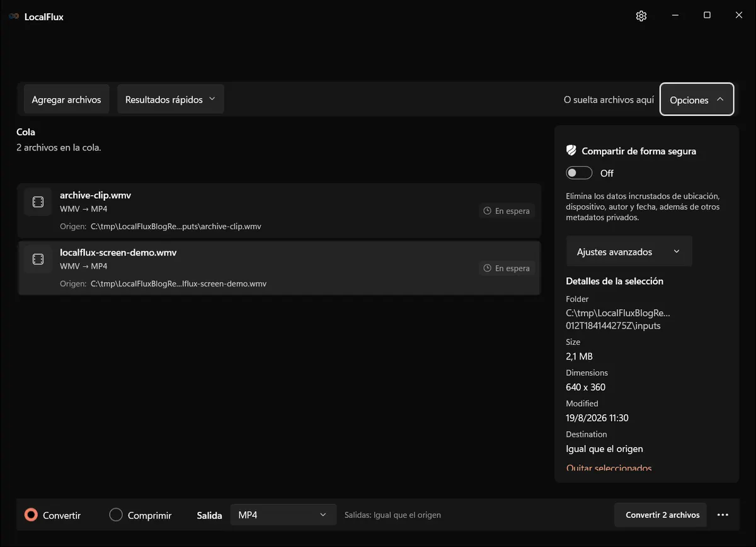The image size is (756, 547).
Task: Click the Agregar archivos button
Action: (x=66, y=99)
